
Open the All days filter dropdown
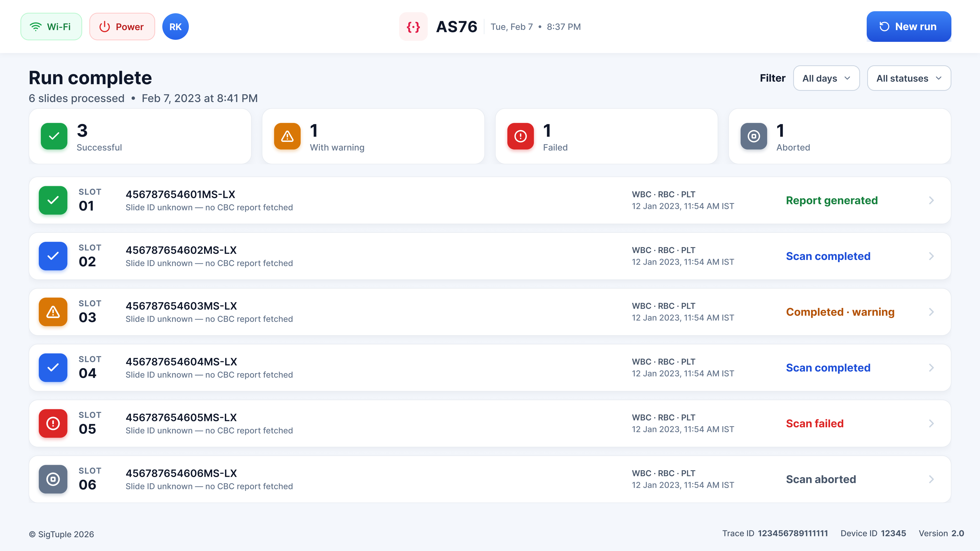coord(826,78)
